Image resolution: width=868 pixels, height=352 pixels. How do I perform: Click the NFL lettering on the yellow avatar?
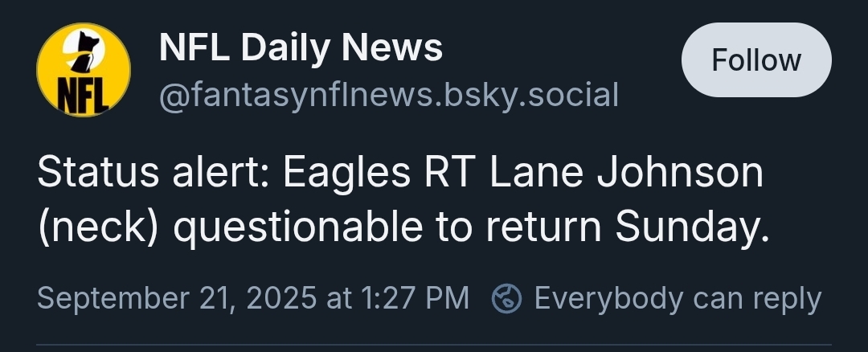pyautogui.click(x=84, y=97)
